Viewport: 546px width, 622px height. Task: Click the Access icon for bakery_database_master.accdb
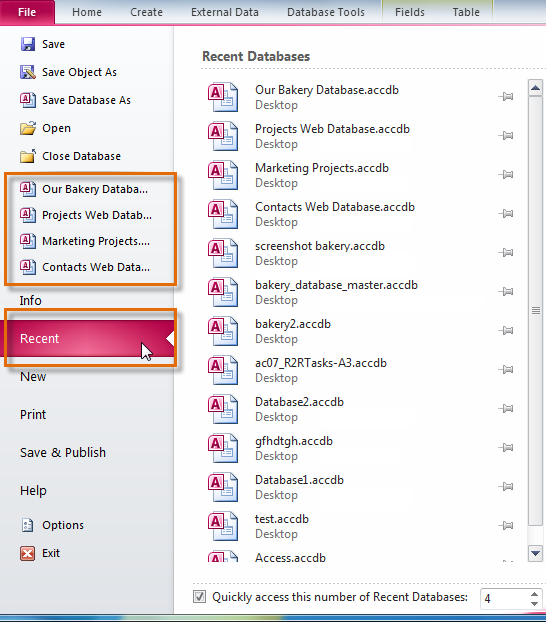point(223,292)
